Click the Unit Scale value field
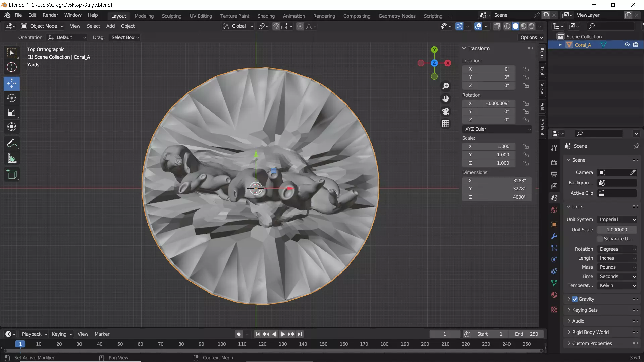 (616, 230)
